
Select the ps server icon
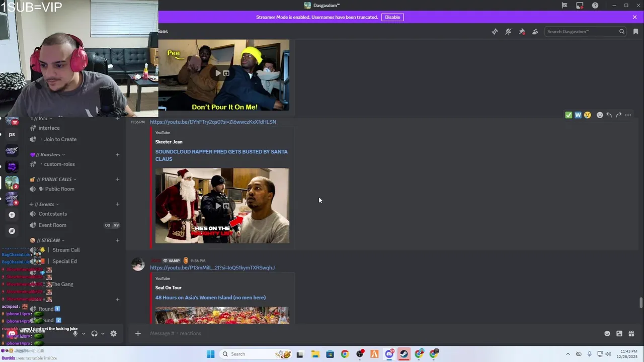point(12,134)
